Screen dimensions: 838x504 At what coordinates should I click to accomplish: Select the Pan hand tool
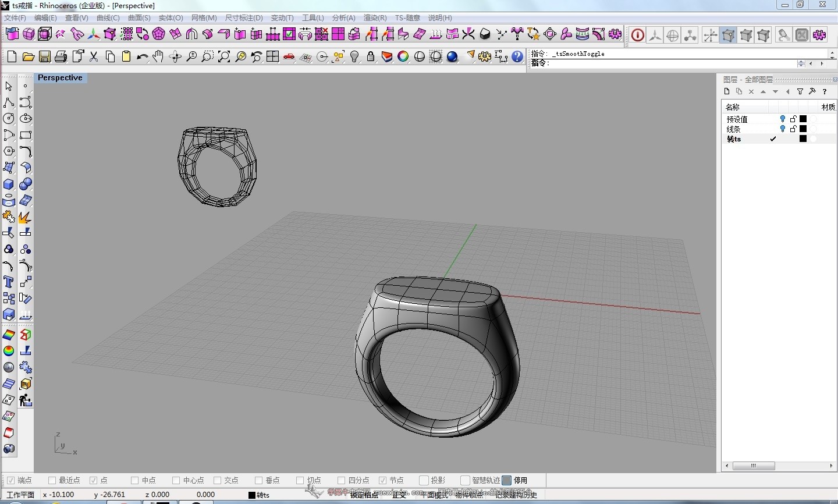pos(158,56)
